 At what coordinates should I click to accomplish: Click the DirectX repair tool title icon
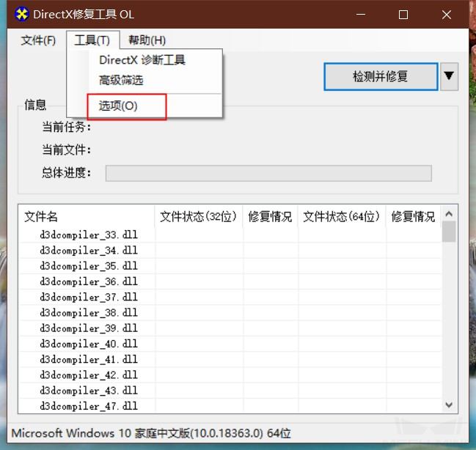coord(21,14)
